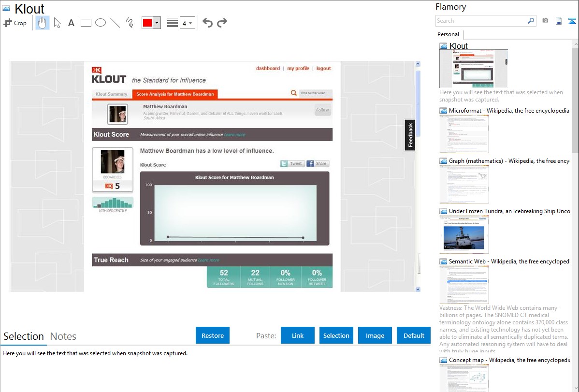This screenshot has height=392, width=579.
Task: Open the my profile link
Action: click(x=298, y=68)
